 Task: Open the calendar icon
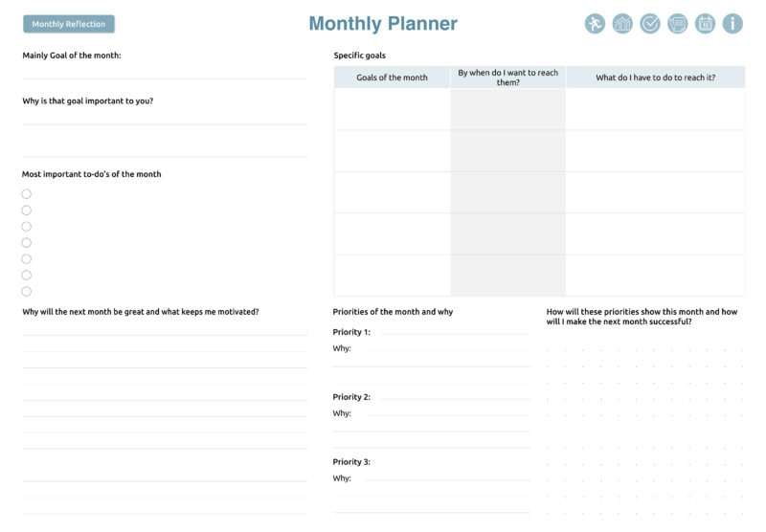coord(705,24)
